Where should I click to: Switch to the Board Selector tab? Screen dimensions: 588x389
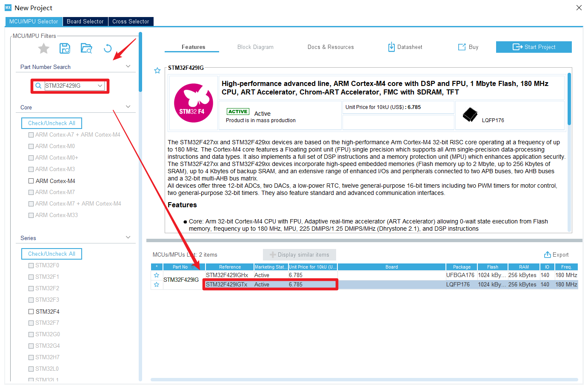pos(85,21)
